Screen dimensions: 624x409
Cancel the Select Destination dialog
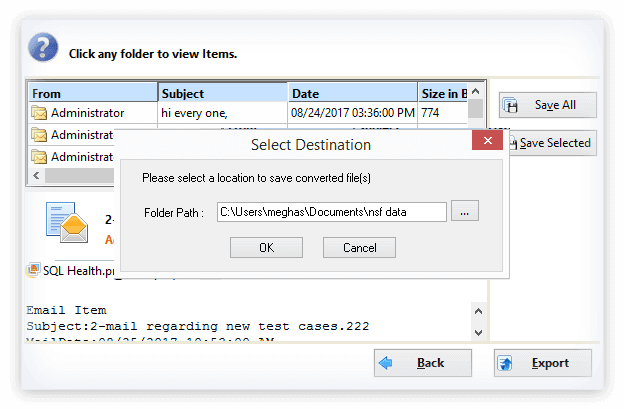point(359,247)
